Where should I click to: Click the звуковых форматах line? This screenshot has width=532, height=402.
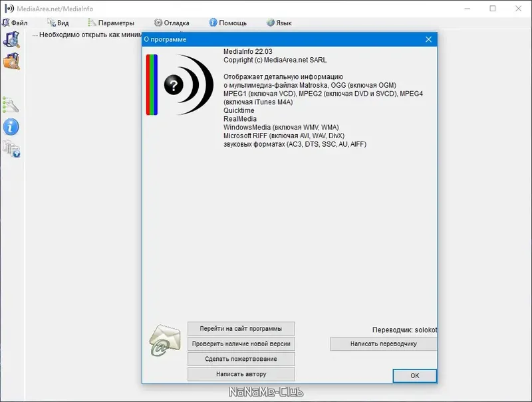tap(295, 144)
